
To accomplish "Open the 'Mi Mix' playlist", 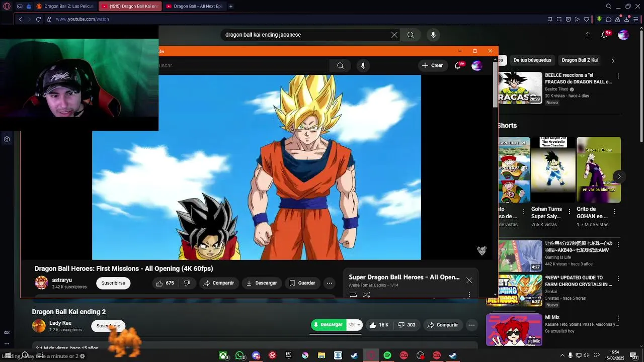I will (x=514, y=330).
